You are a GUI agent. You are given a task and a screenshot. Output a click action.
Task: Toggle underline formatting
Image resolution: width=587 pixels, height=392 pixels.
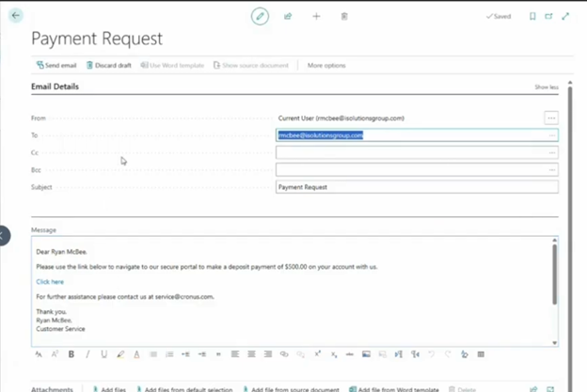pyautogui.click(x=104, y=354)
